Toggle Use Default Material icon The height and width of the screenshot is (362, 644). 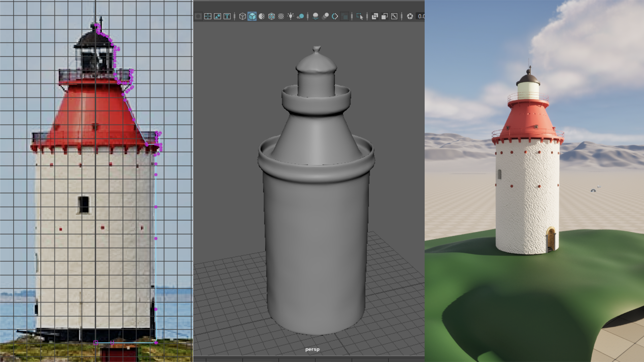[262, 16]
